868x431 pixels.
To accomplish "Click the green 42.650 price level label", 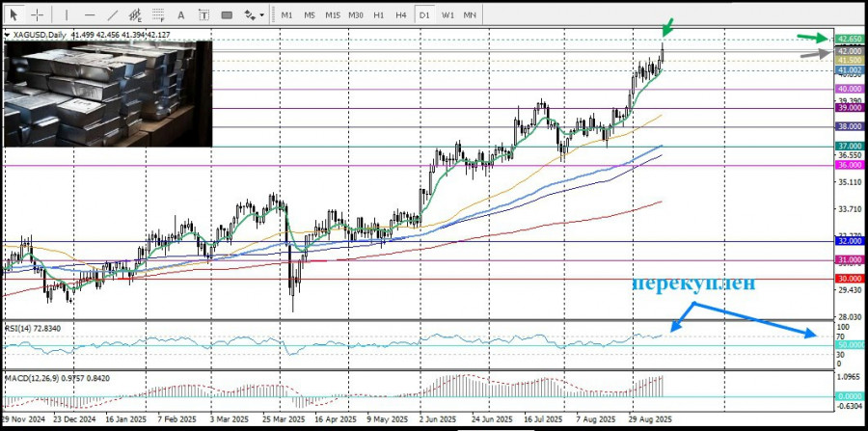I will pos(849,38).
